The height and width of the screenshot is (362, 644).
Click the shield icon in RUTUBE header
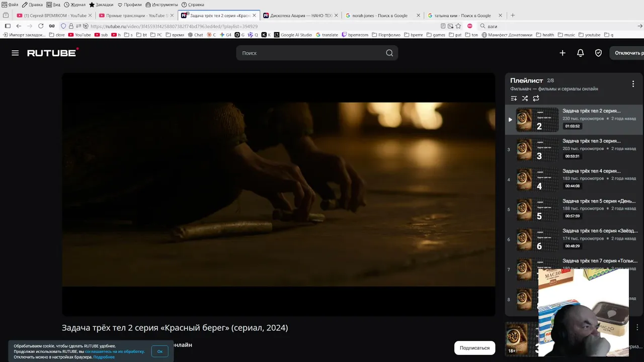[x=598, y=53]
